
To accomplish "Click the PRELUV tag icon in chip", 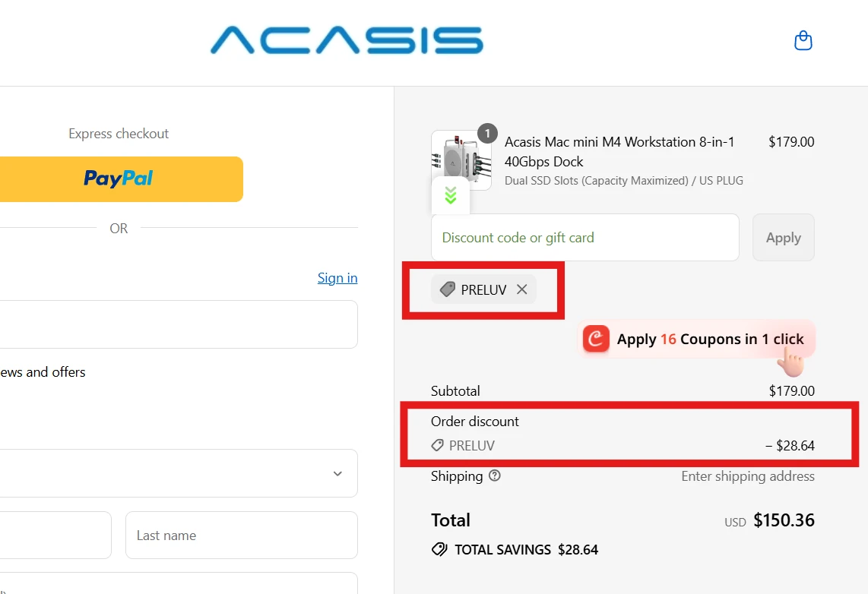I will point(447,289).
